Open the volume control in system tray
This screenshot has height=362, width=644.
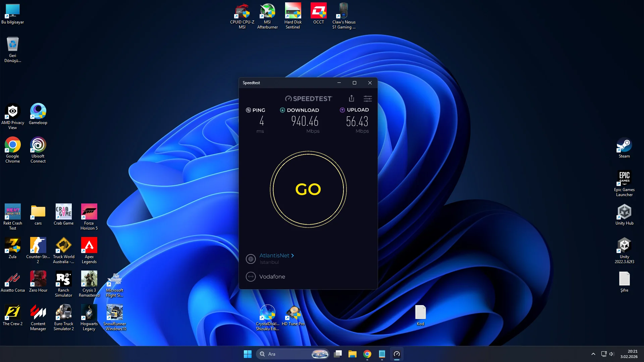pyautogui.click(x=611, y=354)
